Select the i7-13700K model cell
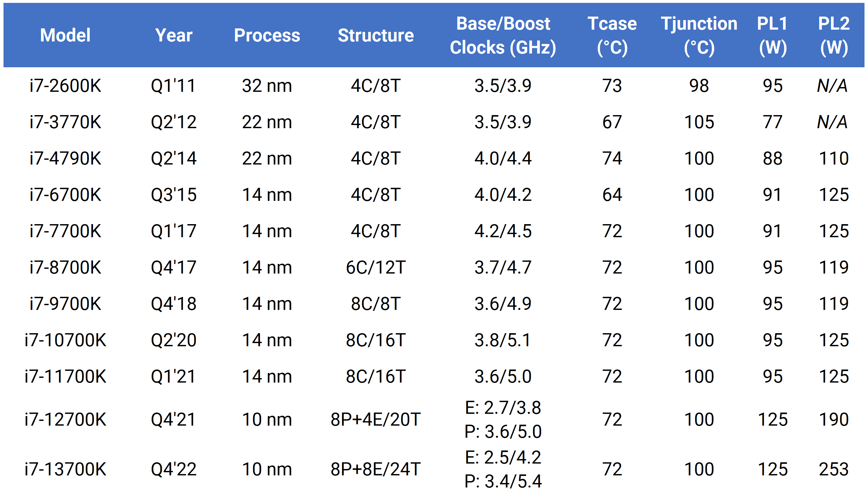Screen dimensions: 868x498 (65, 469)
